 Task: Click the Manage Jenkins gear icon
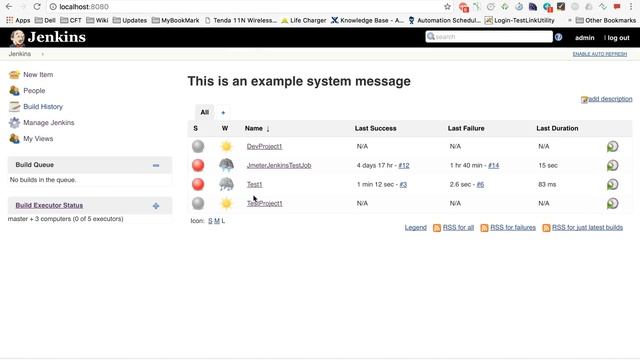pos(14,122)
